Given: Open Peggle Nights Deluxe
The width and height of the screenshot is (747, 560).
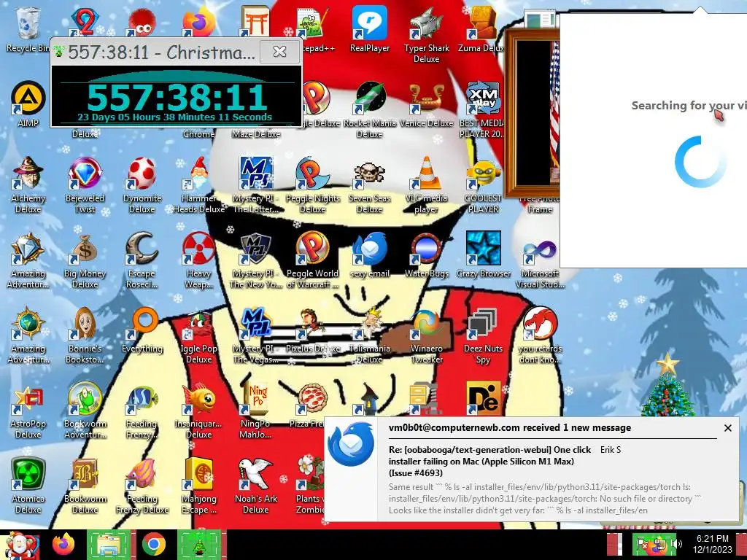Looking at the screenshot, I should coord(313,184).
